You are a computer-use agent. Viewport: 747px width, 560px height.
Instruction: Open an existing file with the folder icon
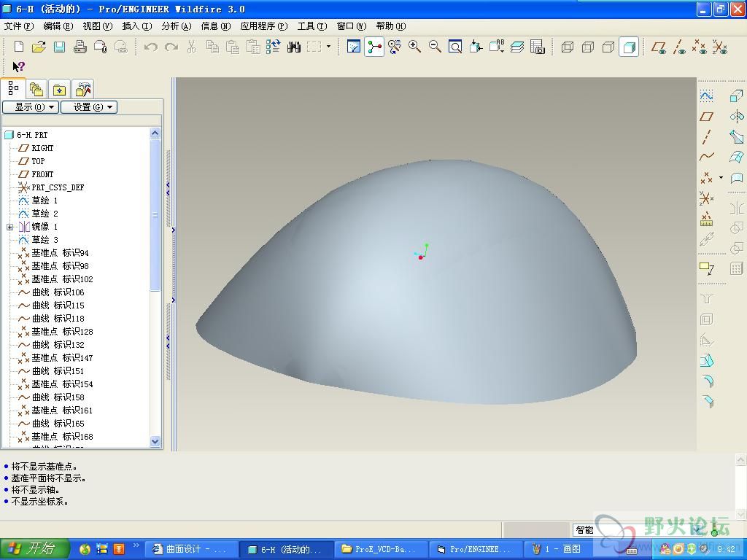[39, 47]
